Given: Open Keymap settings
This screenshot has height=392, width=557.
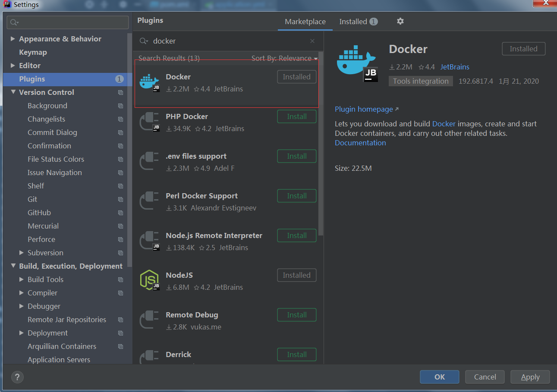Looking at the screenshot, I should pyautogui.click(x=33, y=52).
